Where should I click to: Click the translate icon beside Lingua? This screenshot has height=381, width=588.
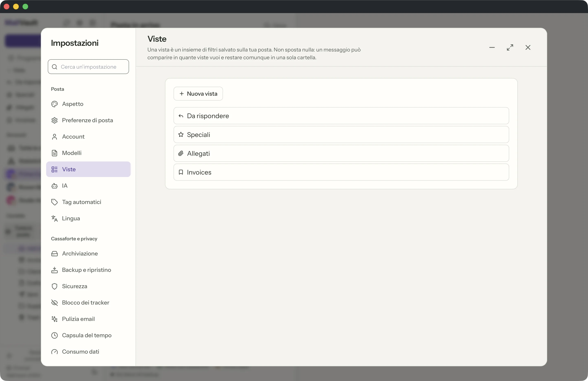pos(54,218)
